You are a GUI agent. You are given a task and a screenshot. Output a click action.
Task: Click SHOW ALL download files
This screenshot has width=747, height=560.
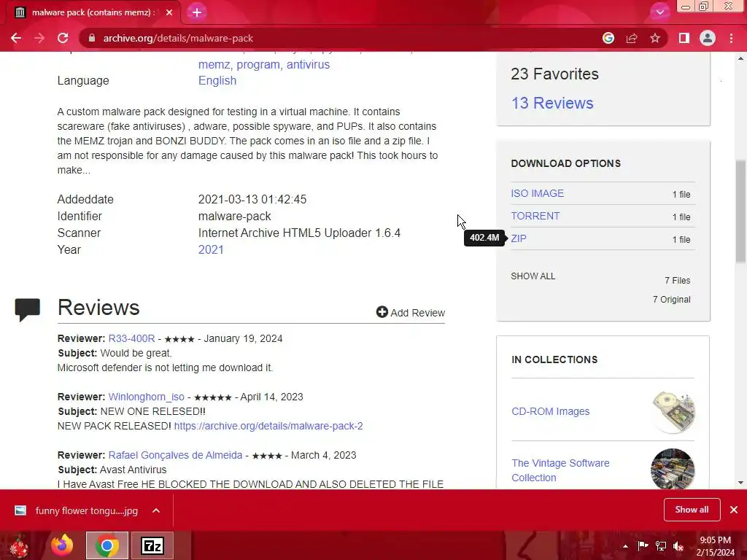[x=533, y=276]
